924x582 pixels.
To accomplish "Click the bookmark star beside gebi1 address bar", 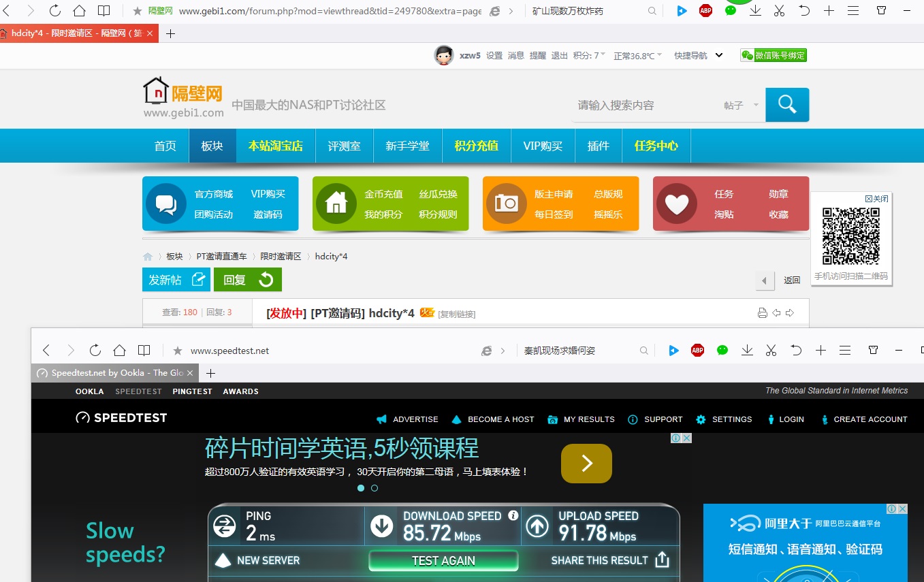I will 138,11.
